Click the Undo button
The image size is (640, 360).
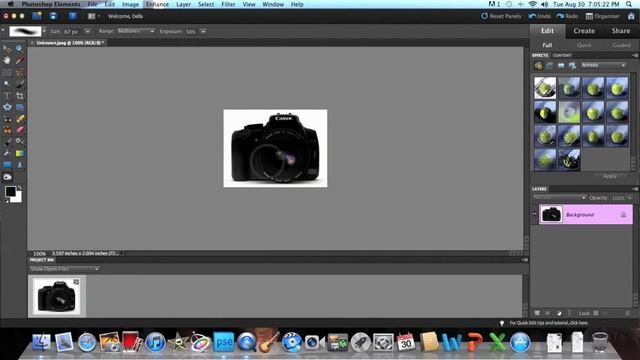[540, 16]
